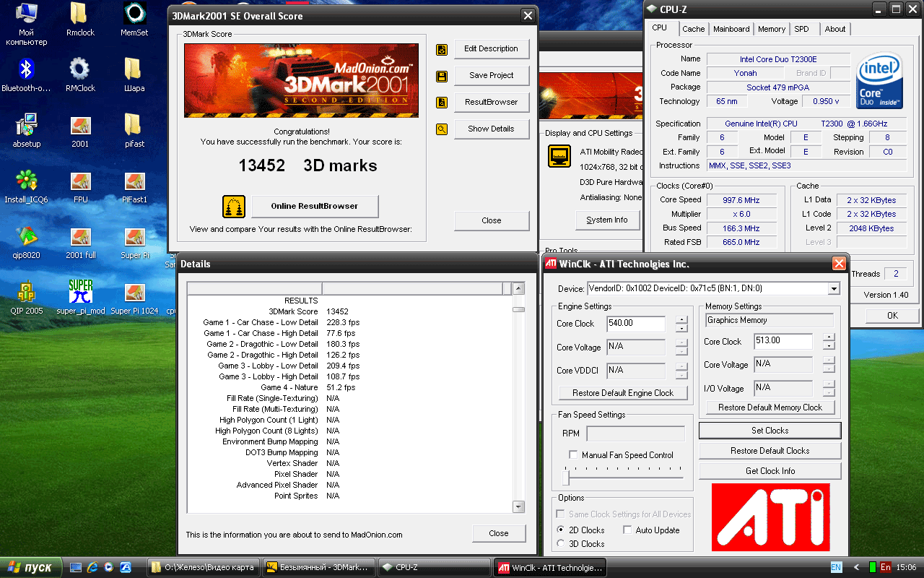Click the magnifier icon beside Show Details

(x=442, y=130)
